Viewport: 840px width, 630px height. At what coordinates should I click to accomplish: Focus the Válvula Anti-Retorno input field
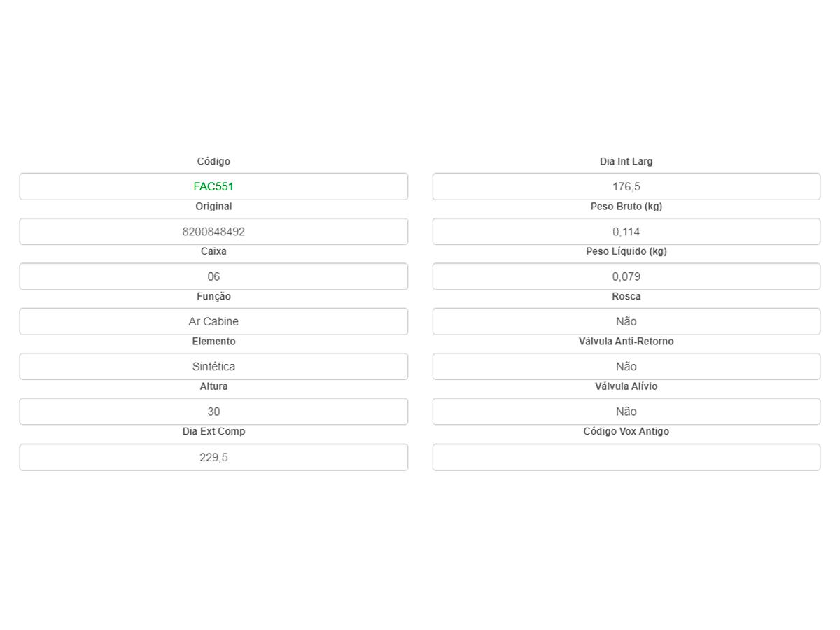pos(626,367)
